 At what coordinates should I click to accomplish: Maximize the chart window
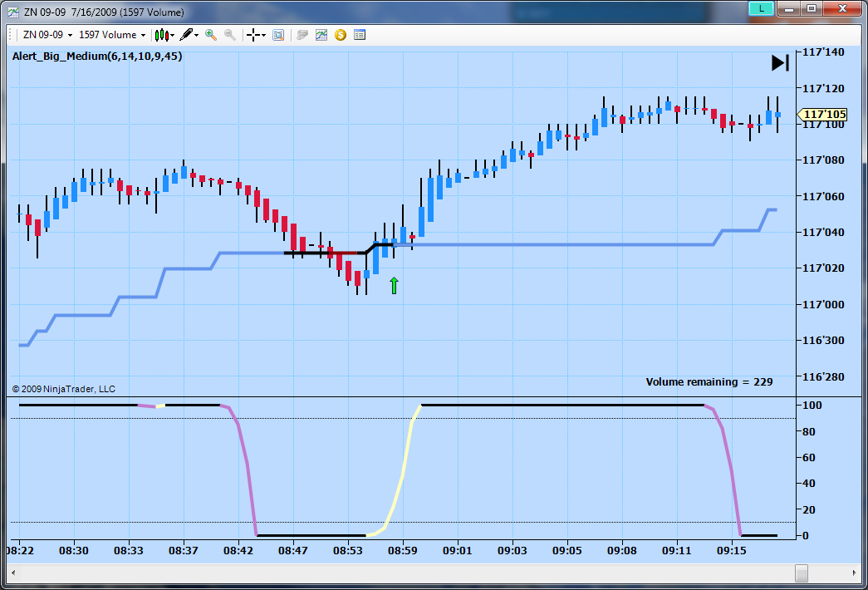click(812, 8)
